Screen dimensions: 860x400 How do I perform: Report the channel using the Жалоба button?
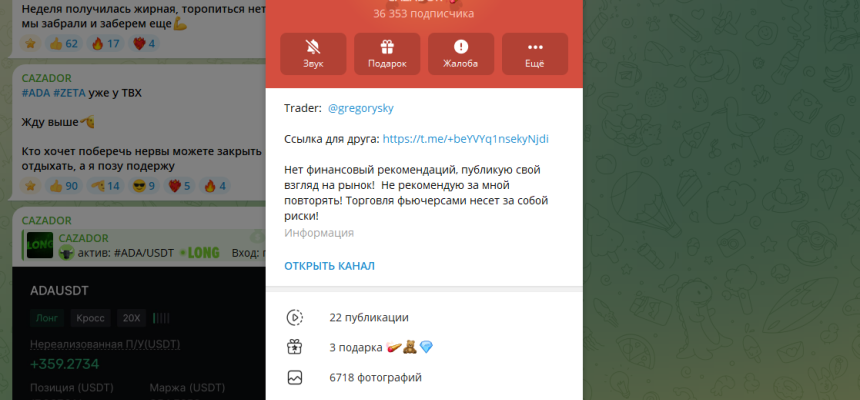pos(460,54)
